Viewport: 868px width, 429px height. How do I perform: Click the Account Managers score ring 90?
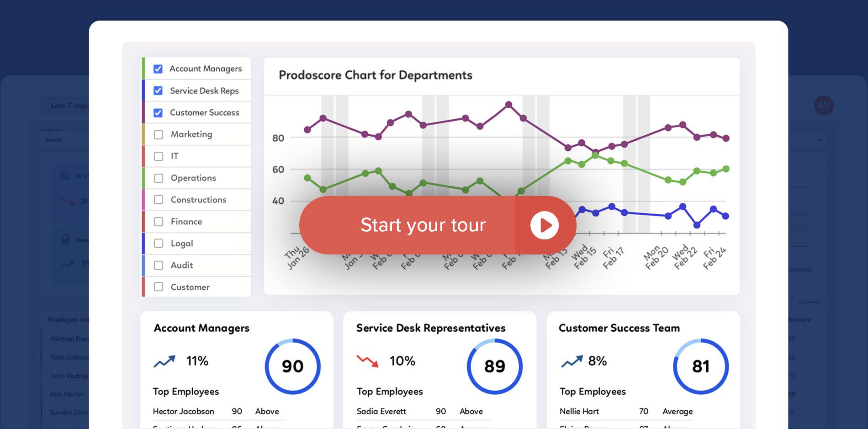(293, 366)
